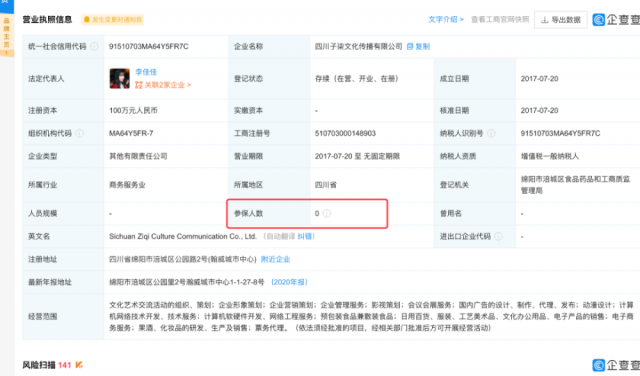Select registered capital 100万元人民币
The height and width of the screenshot is (376, 640).
[x=133, y=110]
